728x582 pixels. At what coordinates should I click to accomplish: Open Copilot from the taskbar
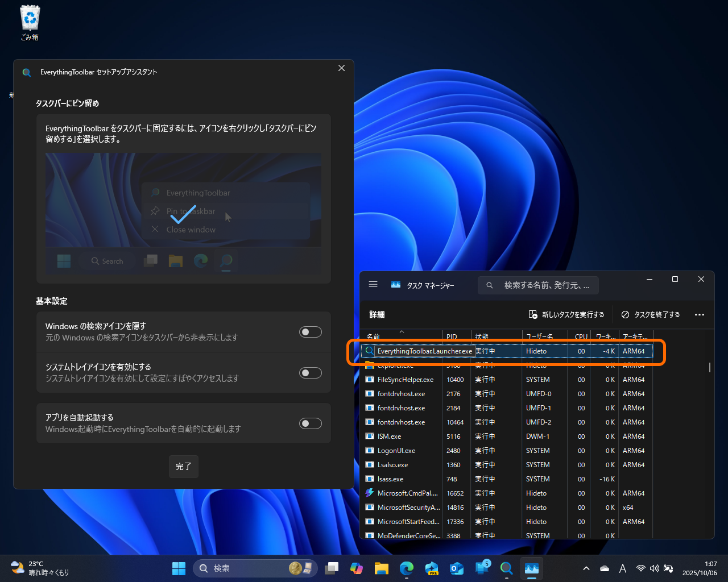tap(357, 568)
